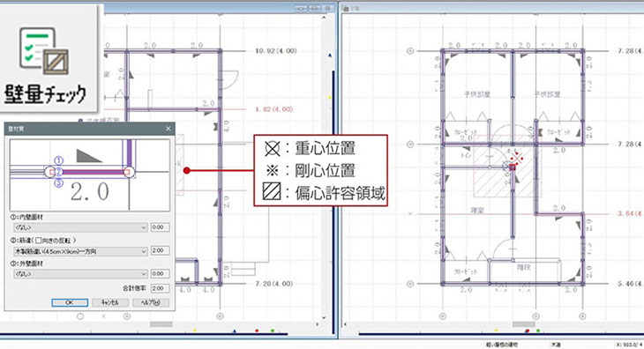Select circled marker 3 in the preview
The width and height of the screenshot is (644, 349).
point(59,183)
